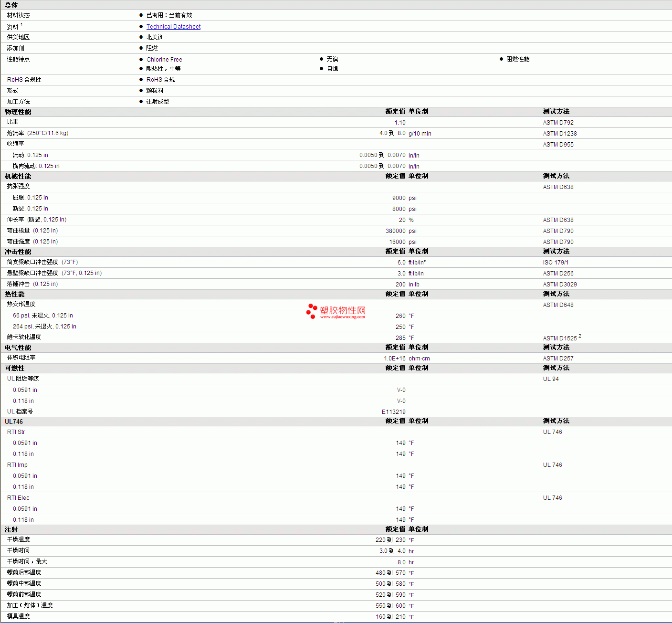Select the '北美洲' supply region value
The image size is (672, 623).
[x=155, y=37]
